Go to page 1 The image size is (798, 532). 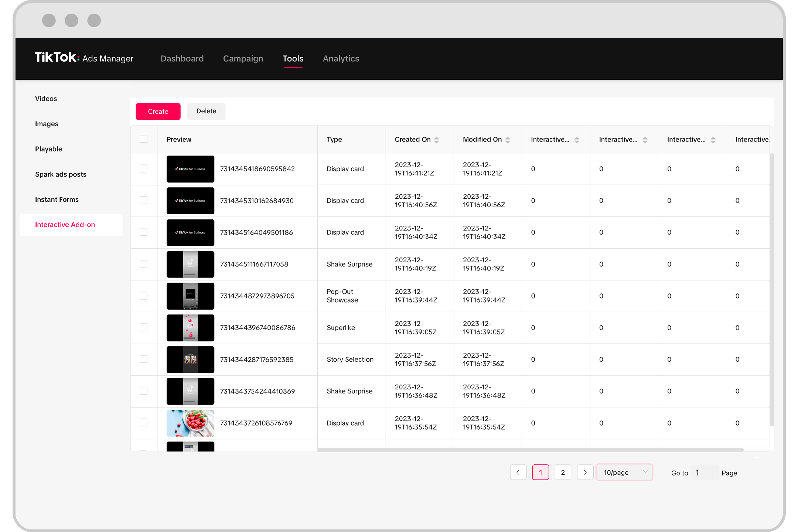(x=540, y=473)
